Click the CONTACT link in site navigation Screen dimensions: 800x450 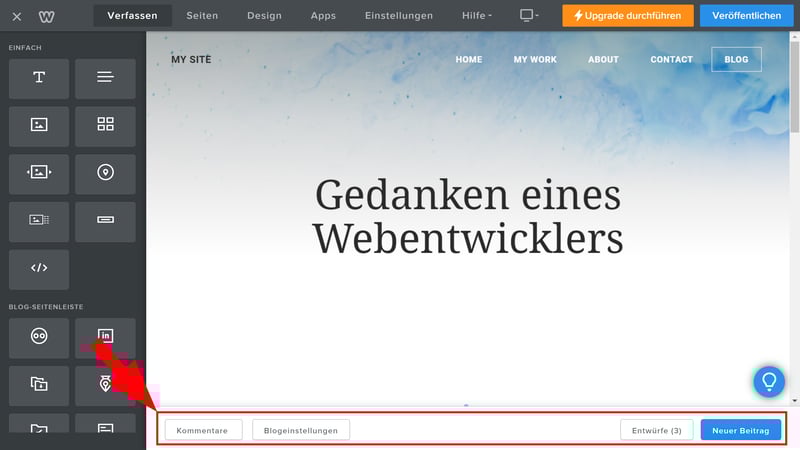coord(671,60)
